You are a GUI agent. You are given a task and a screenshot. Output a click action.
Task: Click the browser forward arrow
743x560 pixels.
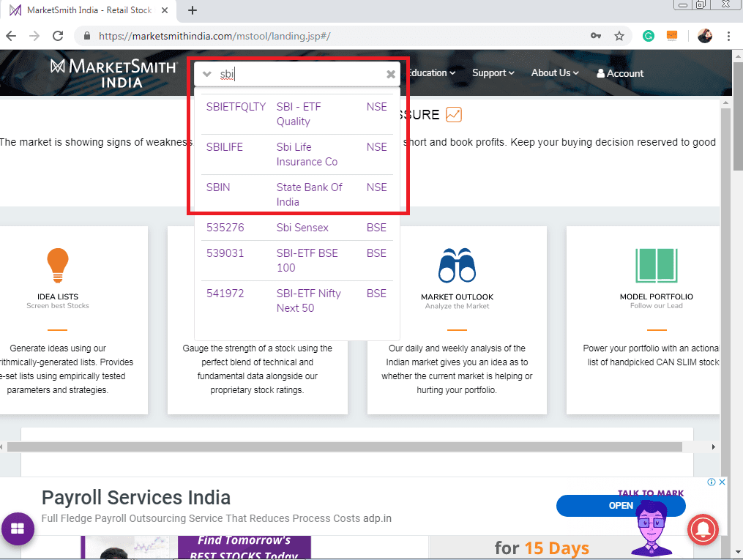coord(34,36)
